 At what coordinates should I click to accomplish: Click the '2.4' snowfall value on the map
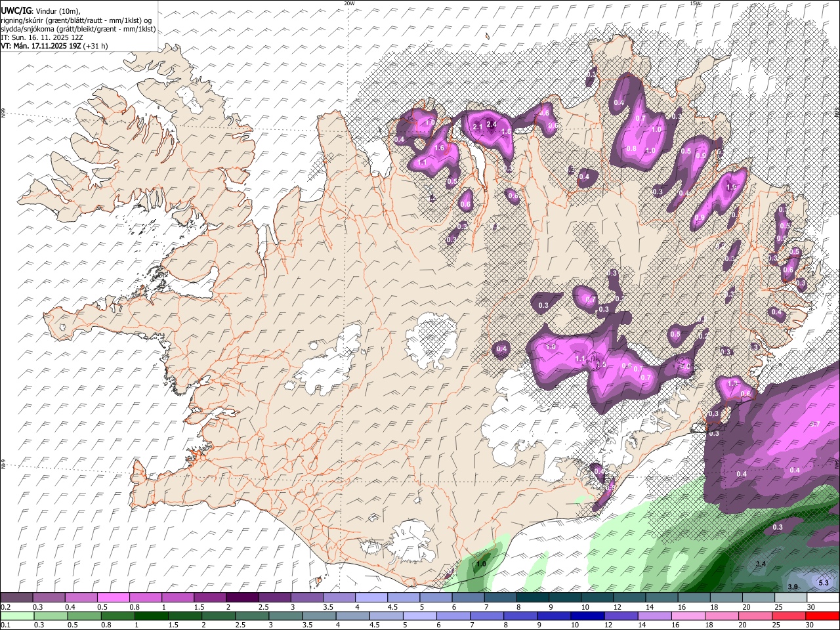492,124
